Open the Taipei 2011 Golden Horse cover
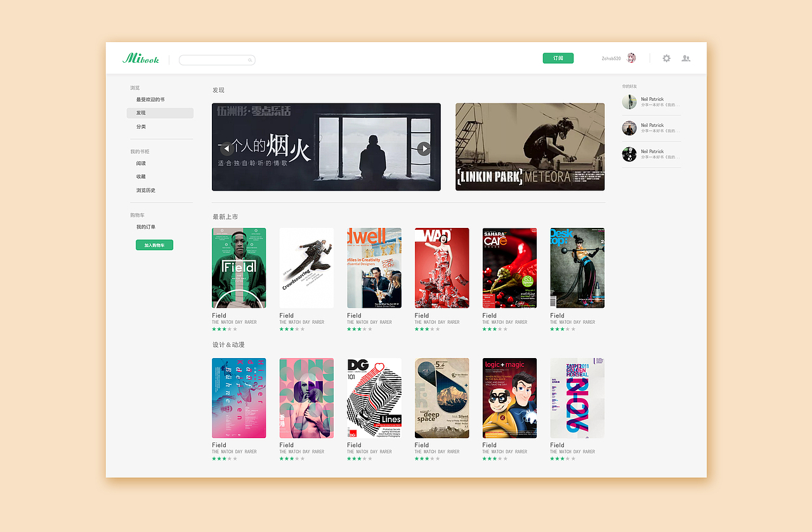The width and height of the screenshot is (812, 532). click(577, 398)
